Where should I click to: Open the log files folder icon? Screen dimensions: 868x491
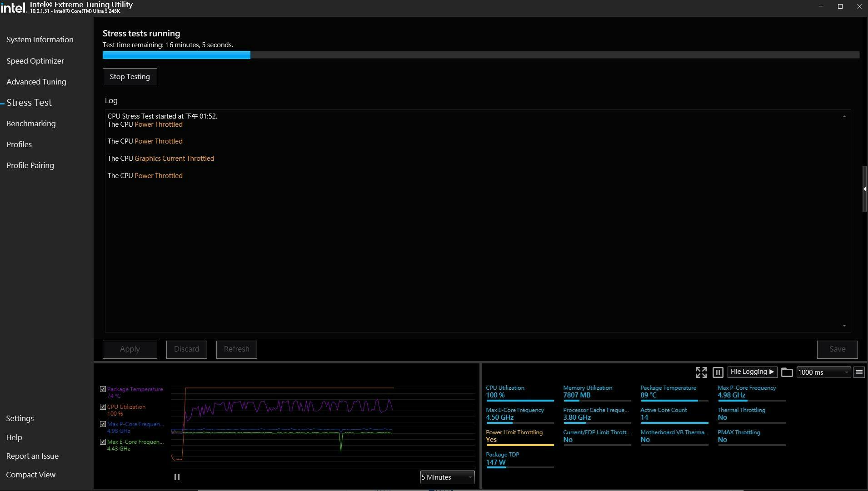coord(787,372)
